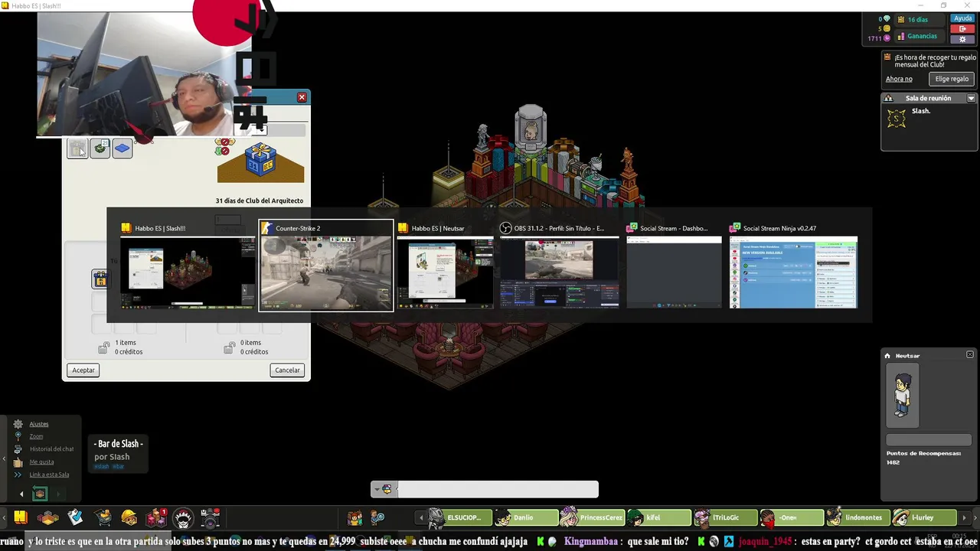The height and width of the screenshot is (551, 980).
Task: Click the Zoom link
Action: (36, 436)
